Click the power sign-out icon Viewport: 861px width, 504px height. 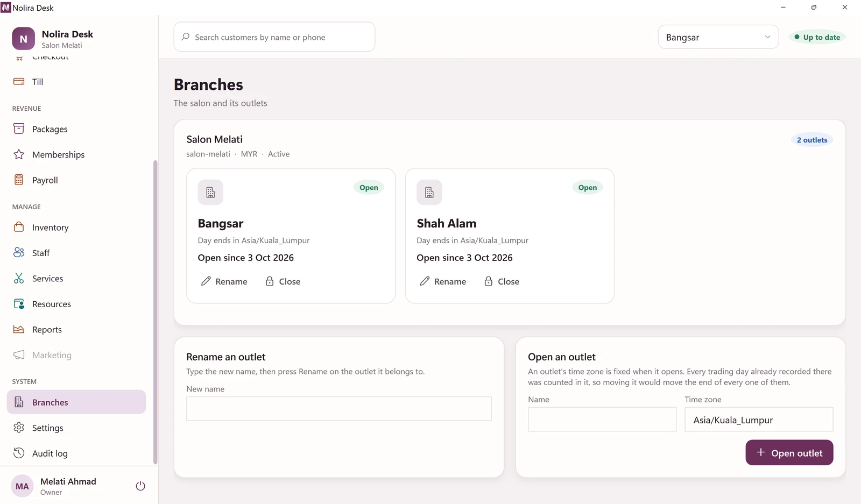[x=140, y=486]
